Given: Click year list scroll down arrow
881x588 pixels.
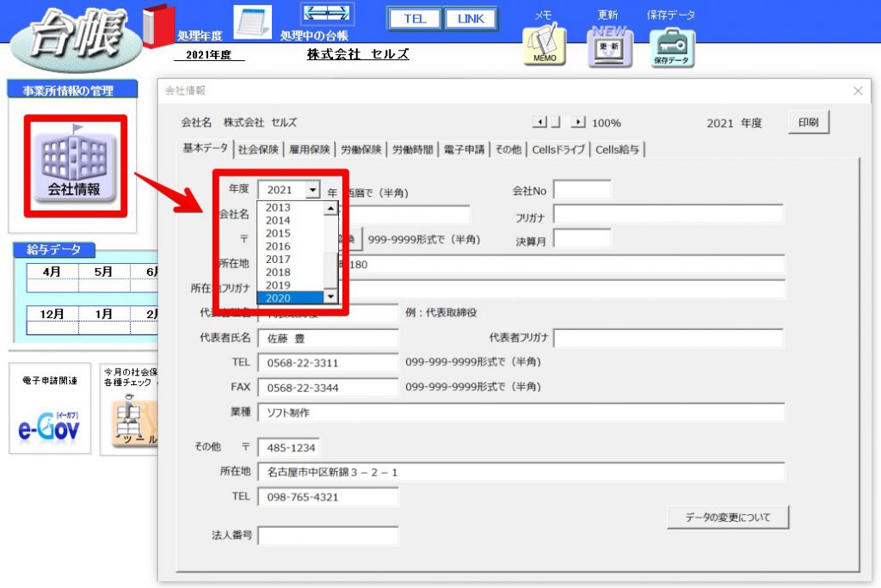Looking at the screenshot, I should (330, 297).
